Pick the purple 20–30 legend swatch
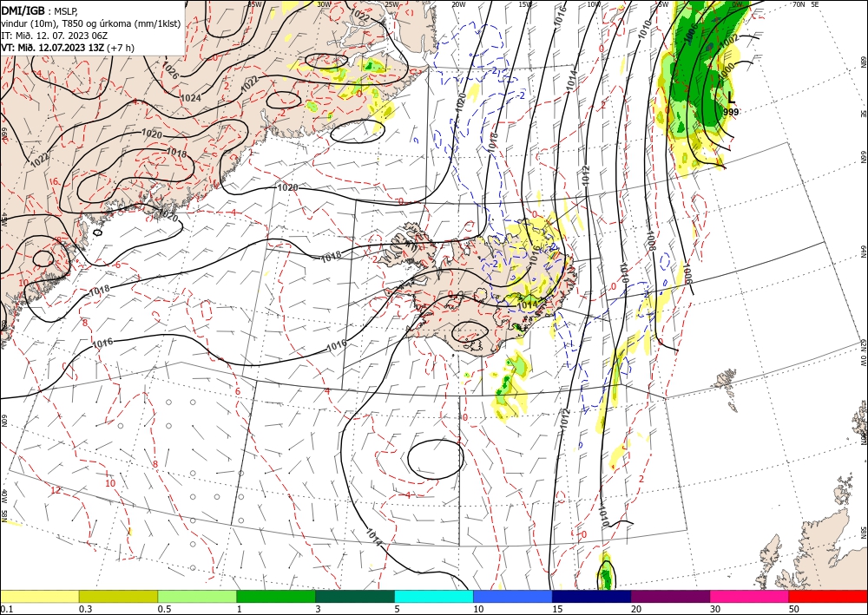This screenshot has height=615, width=868. coord(670,596)
